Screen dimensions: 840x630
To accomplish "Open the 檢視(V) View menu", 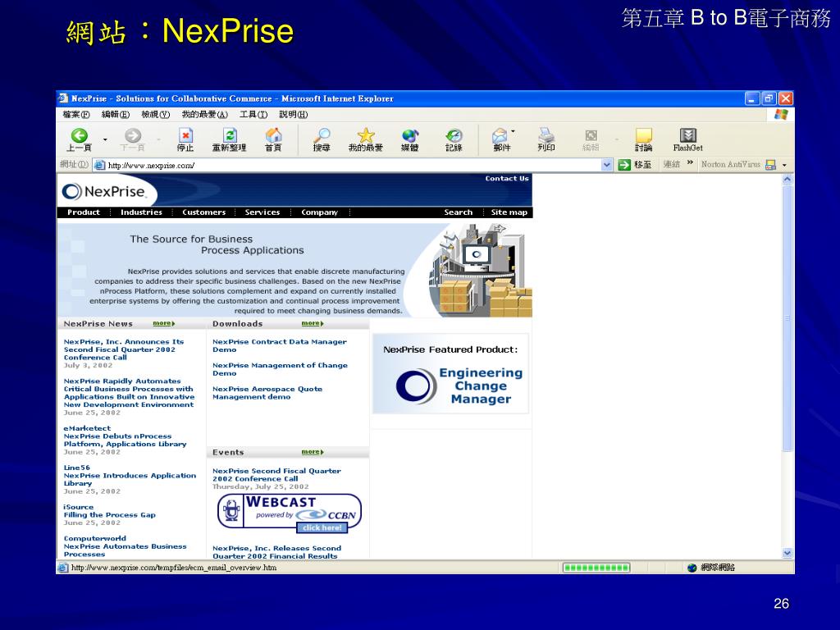I will (x=155, y=115).
